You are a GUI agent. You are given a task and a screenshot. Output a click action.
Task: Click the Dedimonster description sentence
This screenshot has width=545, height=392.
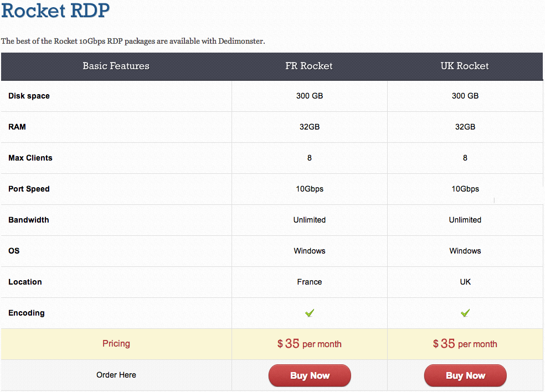pos(133,42)
